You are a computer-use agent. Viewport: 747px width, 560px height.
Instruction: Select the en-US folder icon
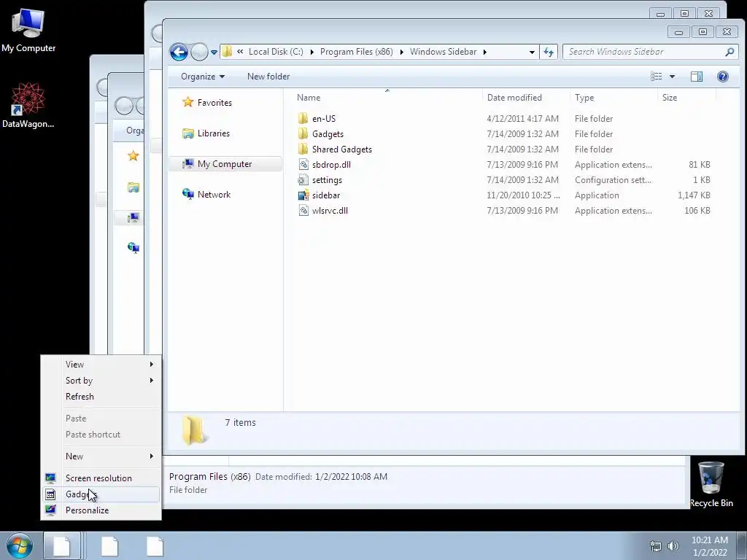click(303, 119)
